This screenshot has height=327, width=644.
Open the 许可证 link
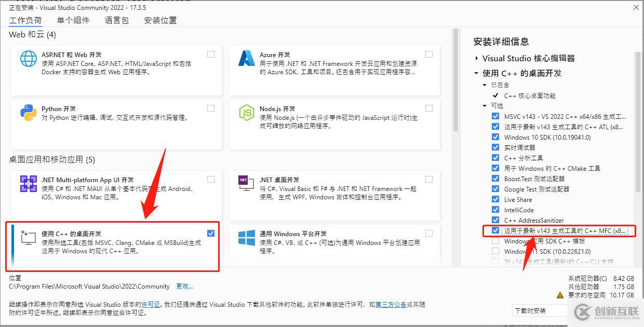click(x=151, y=305)
